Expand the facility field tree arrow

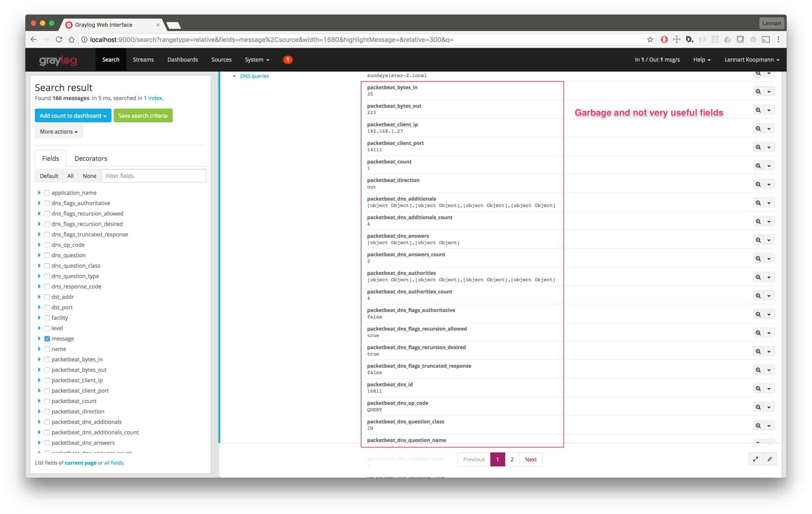point(39,317)
